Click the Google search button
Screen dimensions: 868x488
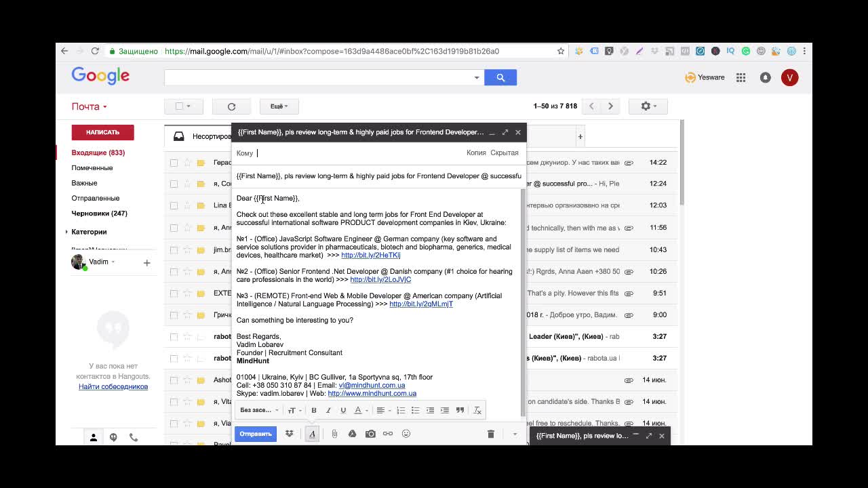tap(500, 78)
